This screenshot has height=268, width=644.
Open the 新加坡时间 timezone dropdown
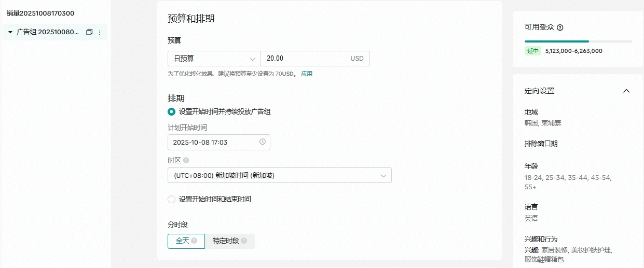click(x=279, y=176)
